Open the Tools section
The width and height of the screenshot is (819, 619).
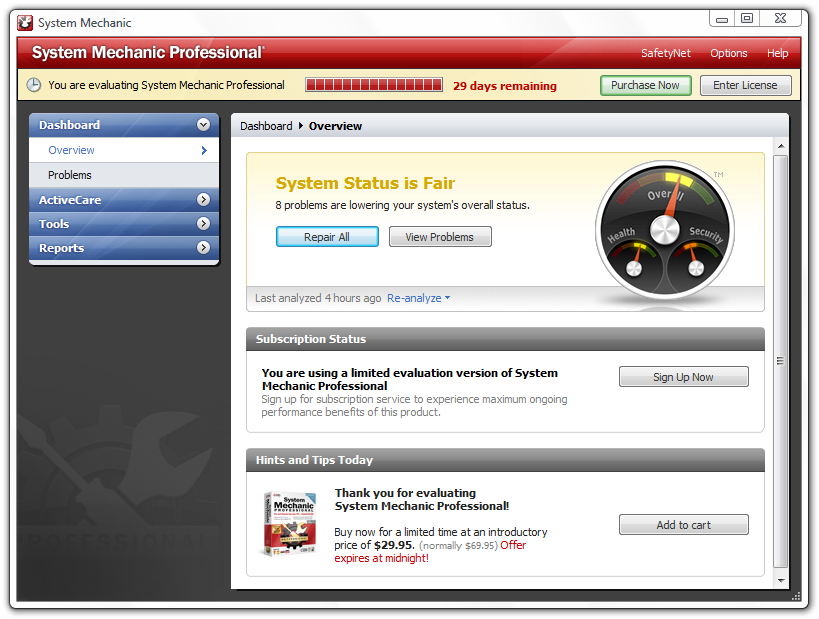pos(124,224)
